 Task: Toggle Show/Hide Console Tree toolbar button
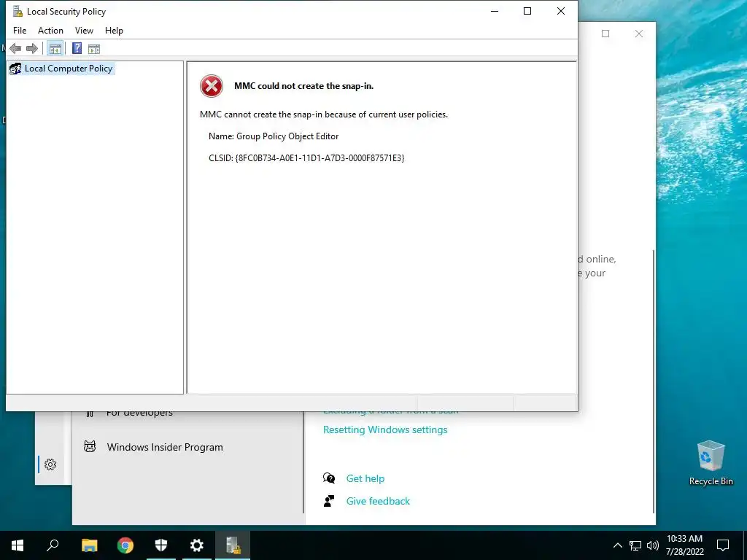click(x=55, y=49)
